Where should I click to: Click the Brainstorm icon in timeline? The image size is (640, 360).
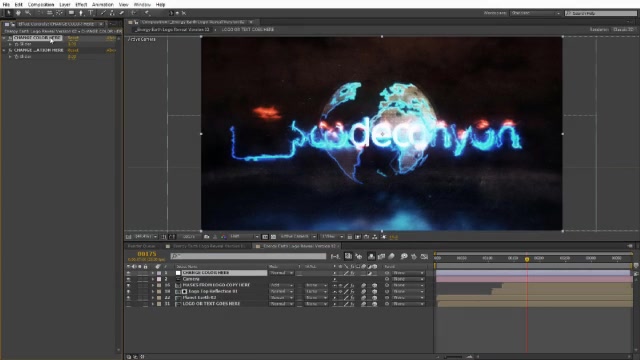[x=404, y=256]
